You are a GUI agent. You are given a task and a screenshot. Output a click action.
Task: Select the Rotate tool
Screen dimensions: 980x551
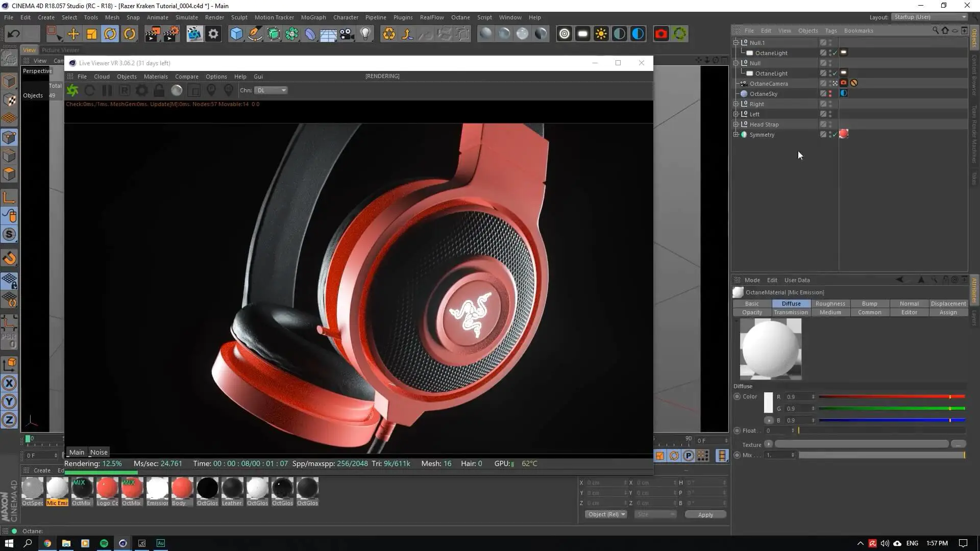coord(110,34)
